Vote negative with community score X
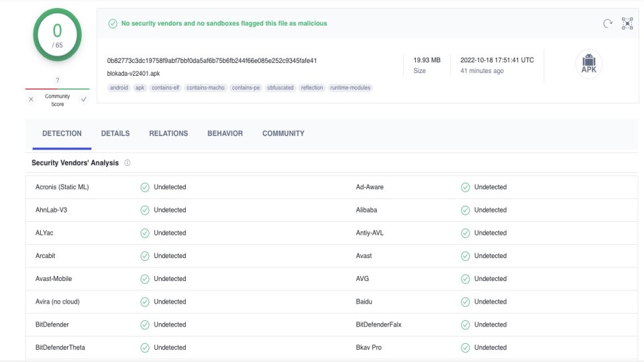 pos(32,99)
